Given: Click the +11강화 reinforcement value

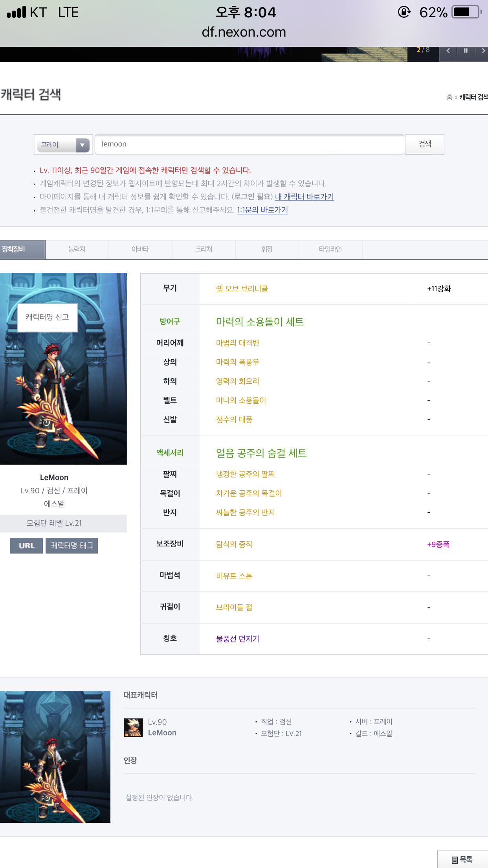Looking at the screenshot, I should (439, 289).
